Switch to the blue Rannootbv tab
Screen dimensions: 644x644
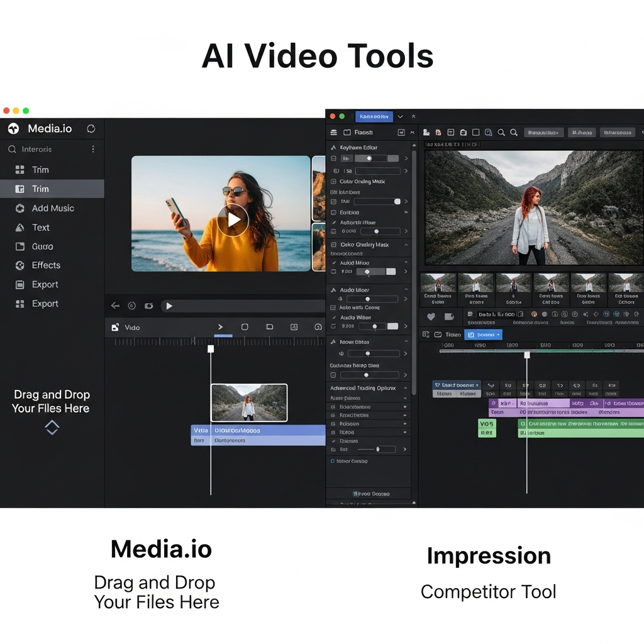[374, 116]
